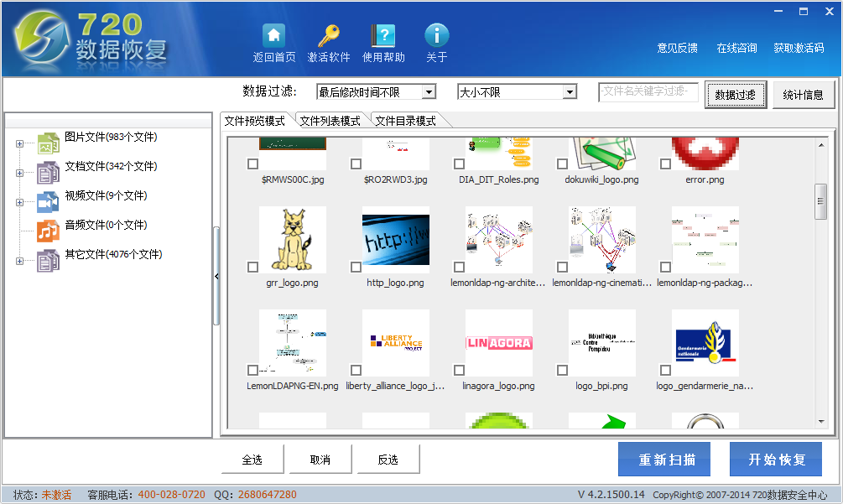Open http_logo.png thumbnail preview

(x=396, y=240)
